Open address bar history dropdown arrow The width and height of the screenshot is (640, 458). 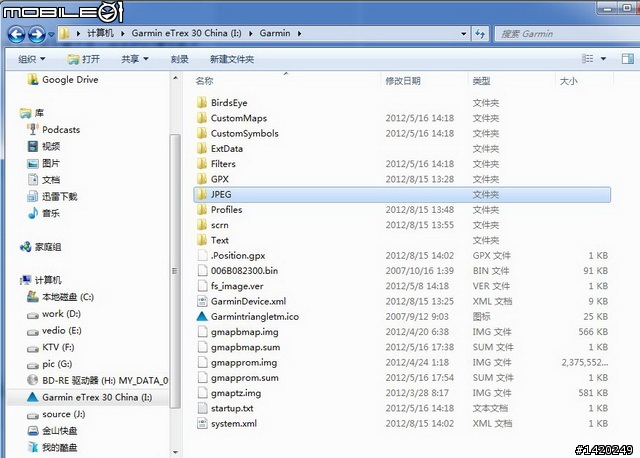tap(464, 33)
